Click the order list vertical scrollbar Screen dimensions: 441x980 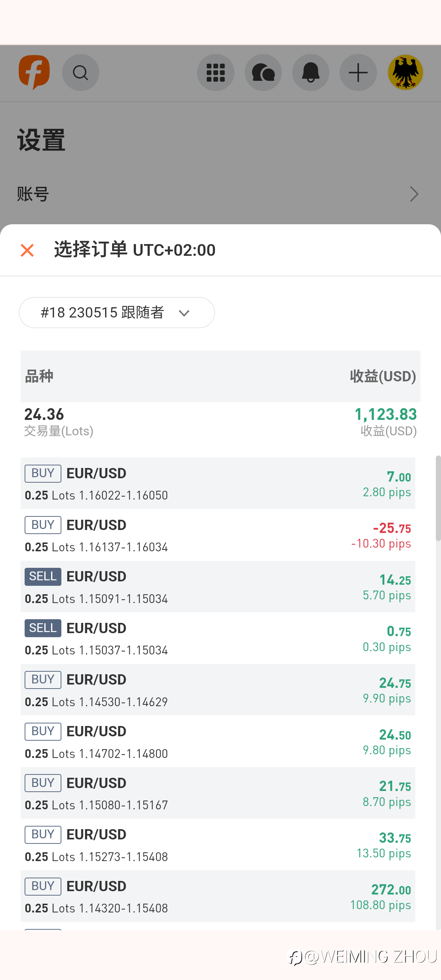coord(438,498)
